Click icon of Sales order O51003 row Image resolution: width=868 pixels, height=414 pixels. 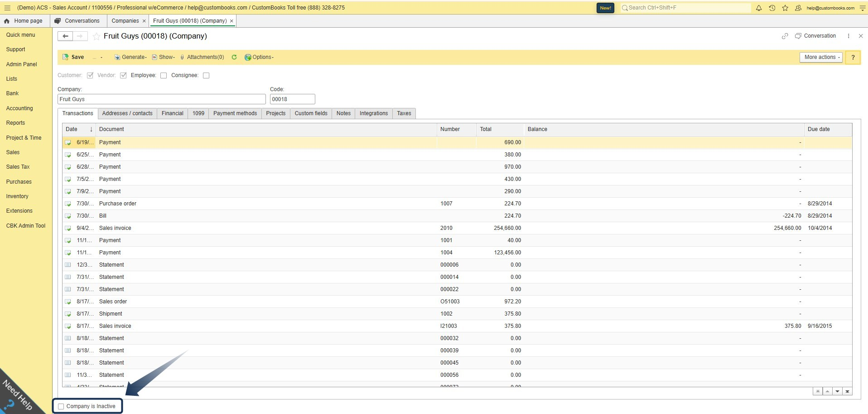coord(68,302)
